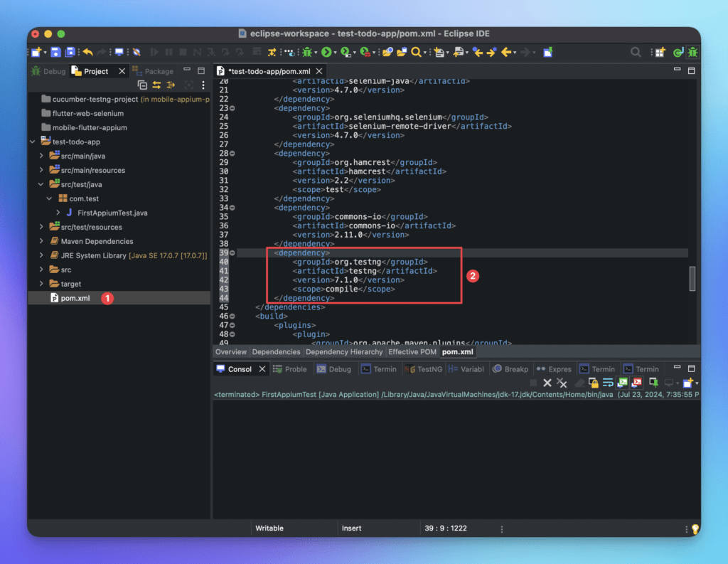Open the Effective POM tab
Viewport: 728px width, 564px height.
[412, 351]
